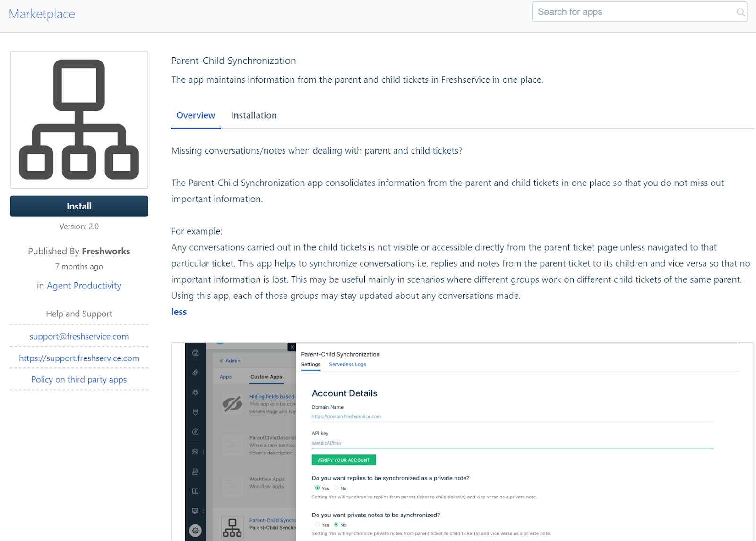Open the Agent Productivity category link

[x=84, y=286]
